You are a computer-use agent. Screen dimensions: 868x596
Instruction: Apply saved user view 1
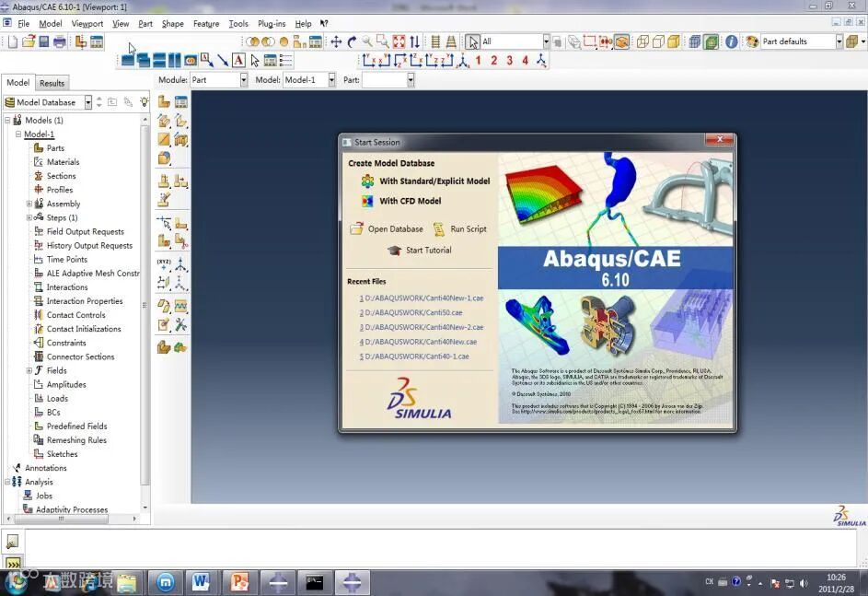479,61
